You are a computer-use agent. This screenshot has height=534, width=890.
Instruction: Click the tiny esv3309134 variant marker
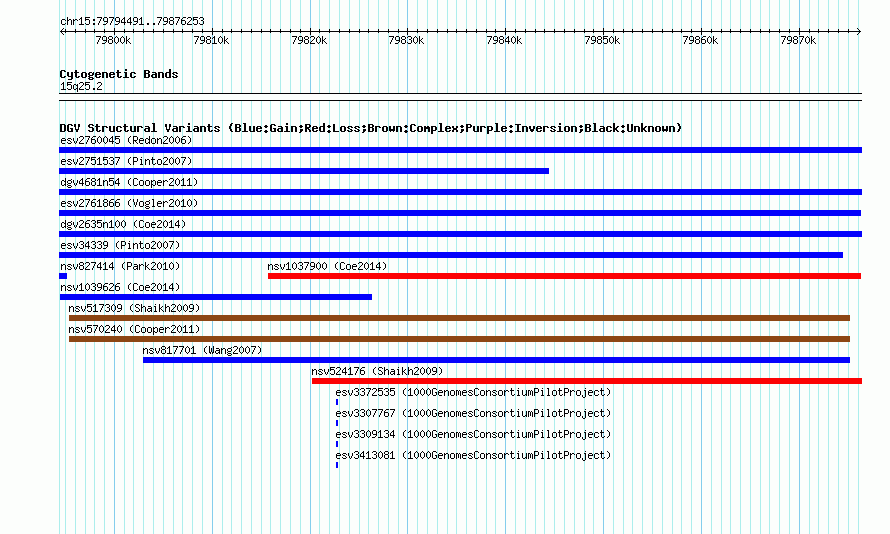coord(337,444)
